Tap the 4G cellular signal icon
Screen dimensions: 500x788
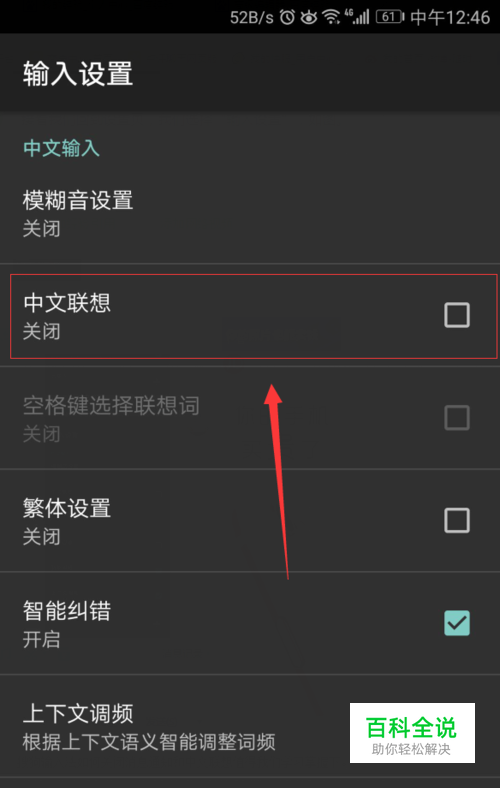point(357,17)
